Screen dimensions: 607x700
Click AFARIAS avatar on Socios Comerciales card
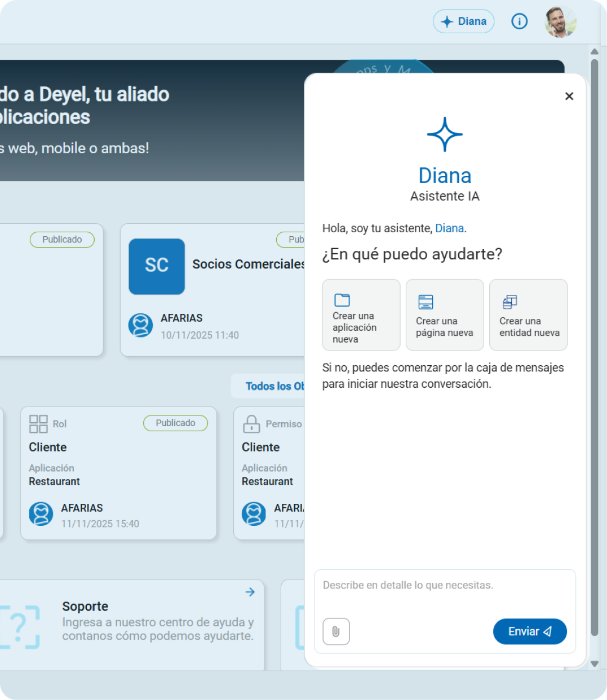click(x=140, y=326)
